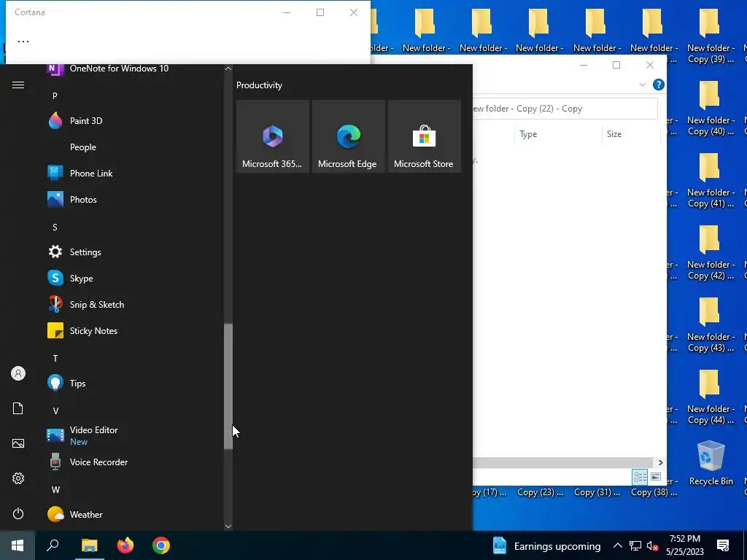This screenshot has height=560, width=747.
Task: Switch File Explorer to large icons view
Action: click(656, 477)
